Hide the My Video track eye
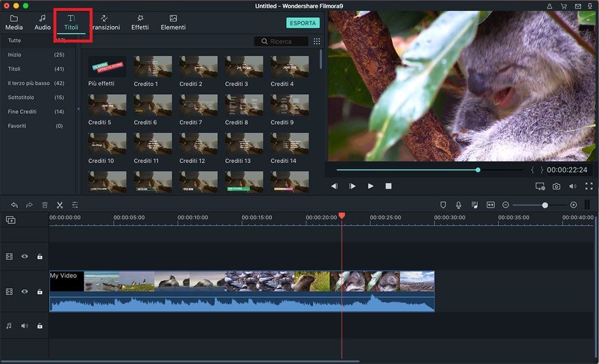The height and width of the screenshot is (364, 599). (25, 292)
